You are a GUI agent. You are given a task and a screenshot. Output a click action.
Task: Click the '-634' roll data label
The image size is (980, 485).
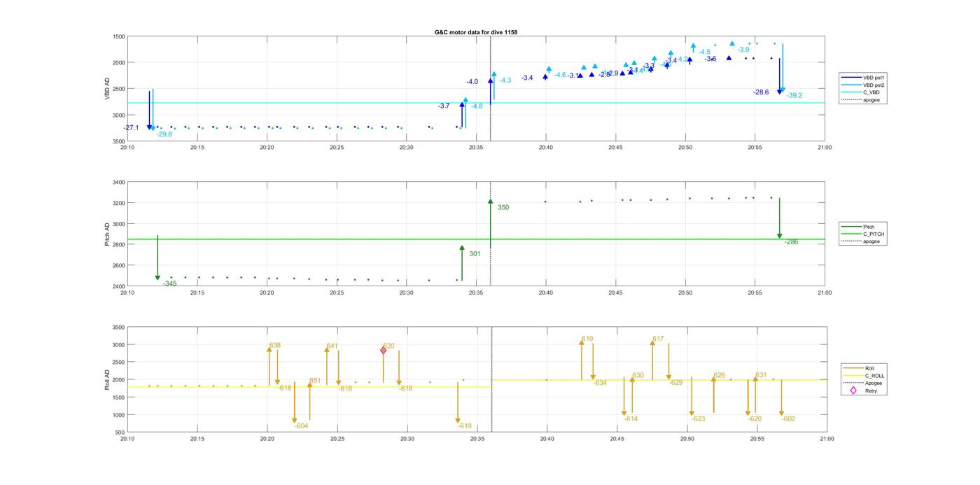click(600, 384)
